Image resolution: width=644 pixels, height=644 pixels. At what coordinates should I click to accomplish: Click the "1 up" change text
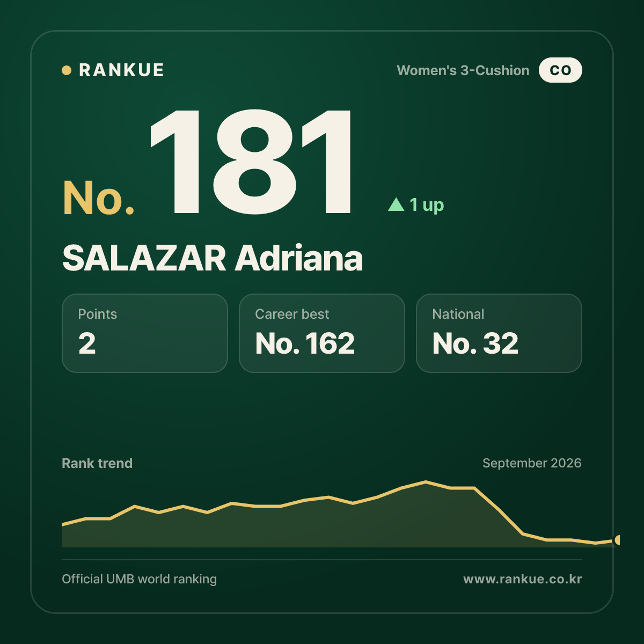pos(427,205)
